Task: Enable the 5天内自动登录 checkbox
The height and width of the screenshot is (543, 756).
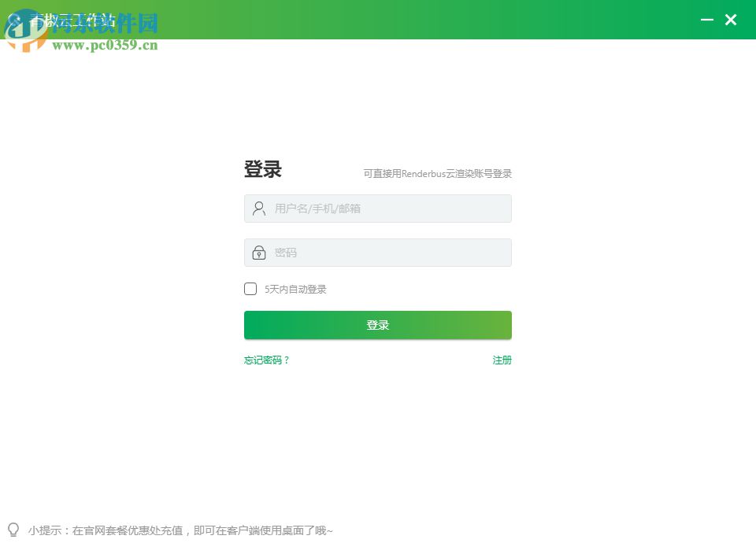Action: [x=250, y=289]
